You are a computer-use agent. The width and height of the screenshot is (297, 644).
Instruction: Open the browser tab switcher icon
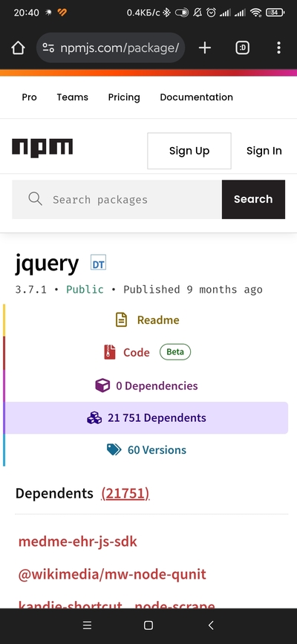pos(242,48)
